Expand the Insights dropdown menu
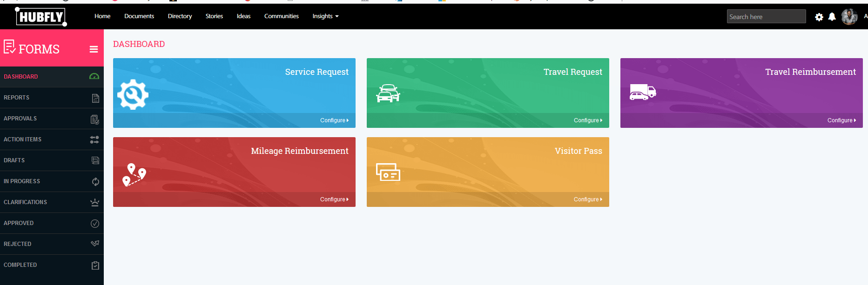Screen dimensions: 868x285 point(325,16)
